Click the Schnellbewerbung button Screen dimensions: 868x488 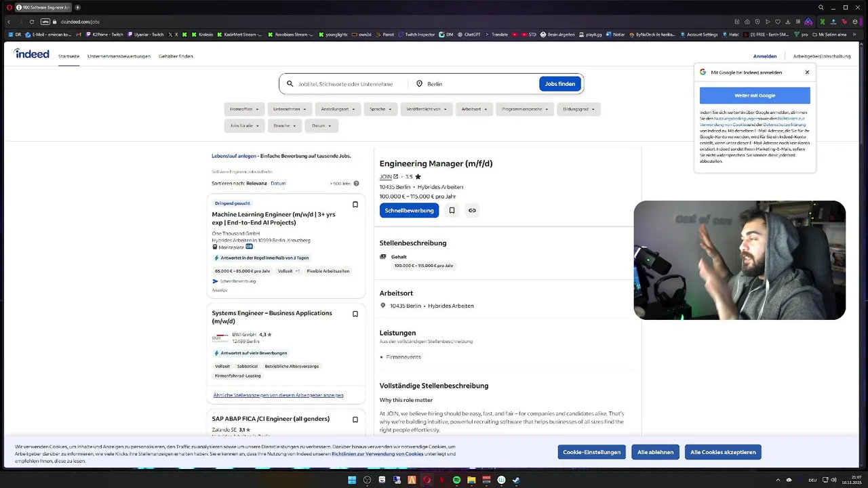point(409,211)
